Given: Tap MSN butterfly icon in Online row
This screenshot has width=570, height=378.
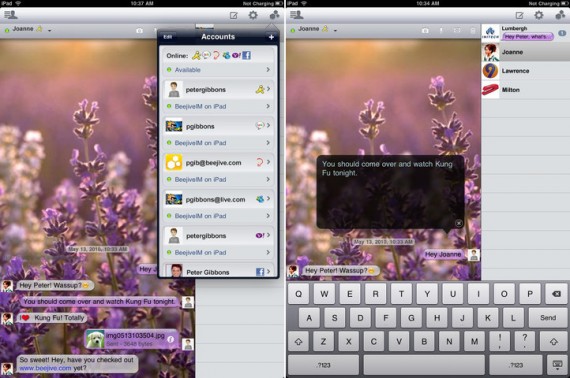Looking at the screenshot, I should coord(226,55).
